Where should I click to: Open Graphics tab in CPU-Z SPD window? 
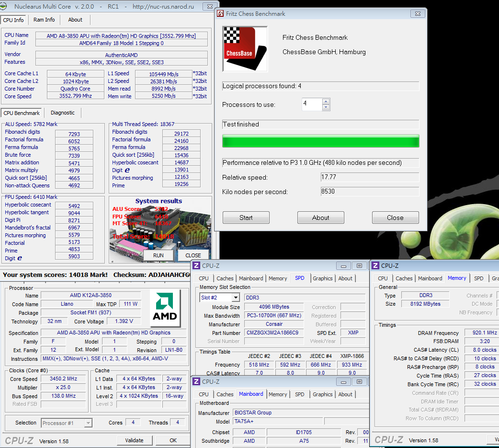pyautogui.click(x=322, y=278)
